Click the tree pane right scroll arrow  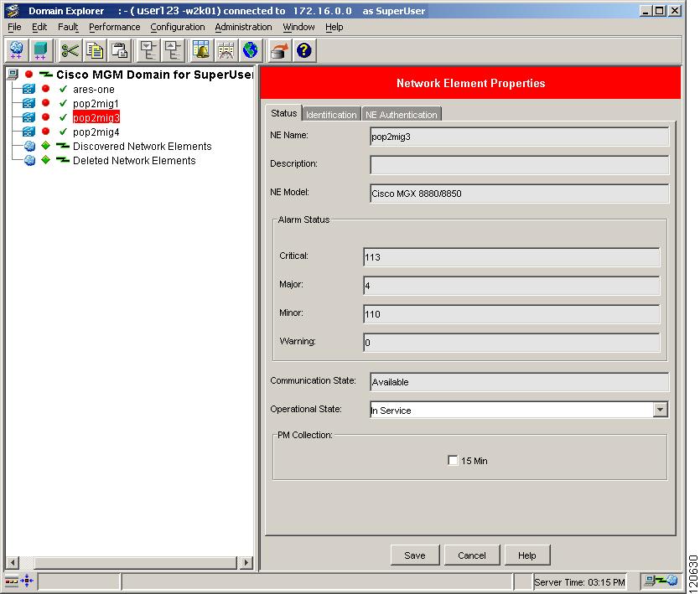tap(246, 562)
